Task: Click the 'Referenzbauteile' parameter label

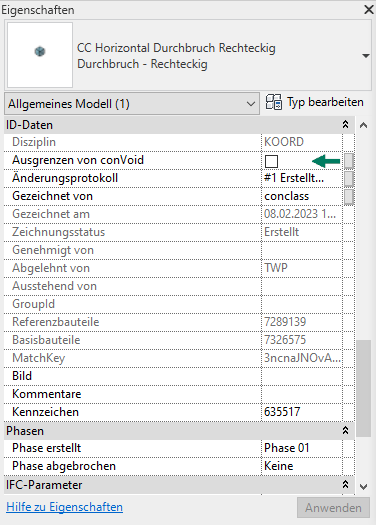Action: [x=56, y=322]
